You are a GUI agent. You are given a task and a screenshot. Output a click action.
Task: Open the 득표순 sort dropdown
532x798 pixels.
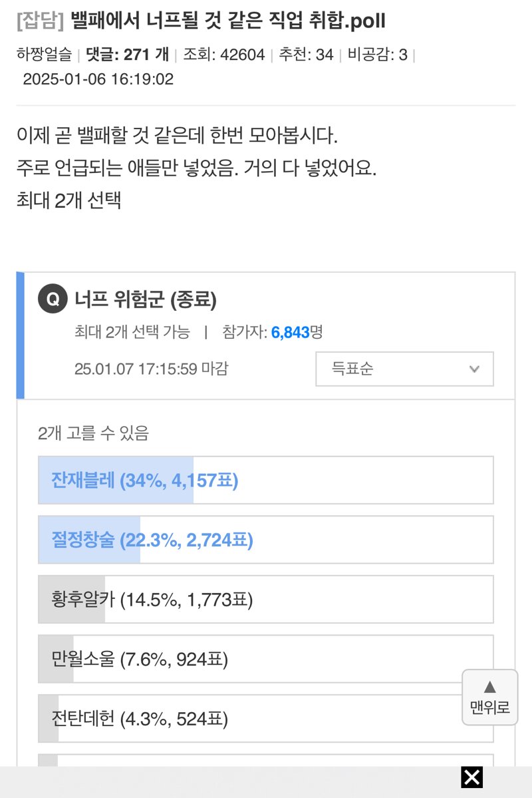(404, 369)
